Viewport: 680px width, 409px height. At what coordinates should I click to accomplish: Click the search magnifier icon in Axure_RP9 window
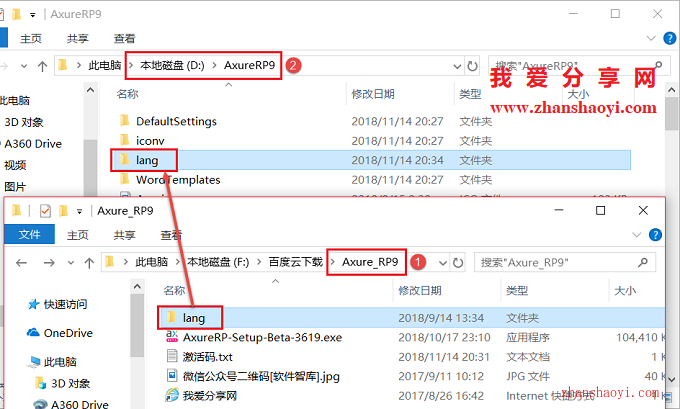click(643, 262)
